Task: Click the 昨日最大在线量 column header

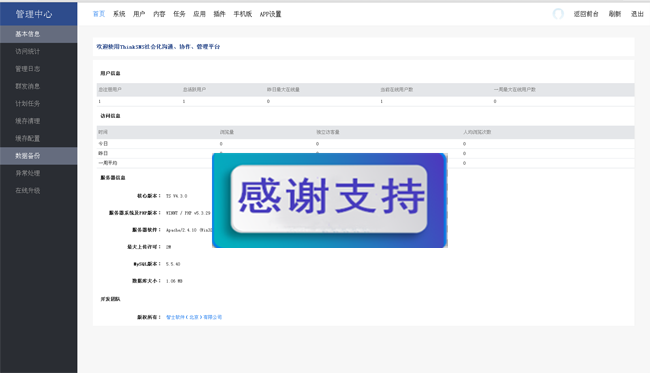Action: (283, 90)
